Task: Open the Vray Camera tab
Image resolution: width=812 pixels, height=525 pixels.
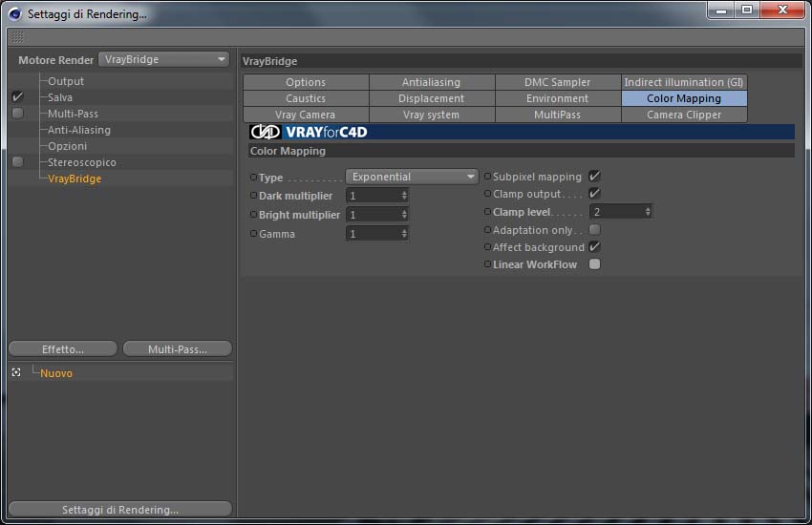Action: [x=306, y=115]
